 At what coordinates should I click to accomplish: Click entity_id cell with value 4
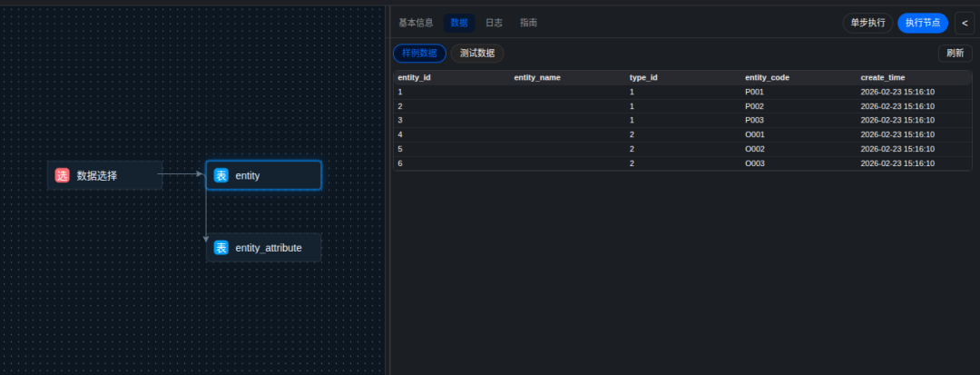(x=400, y=134)
